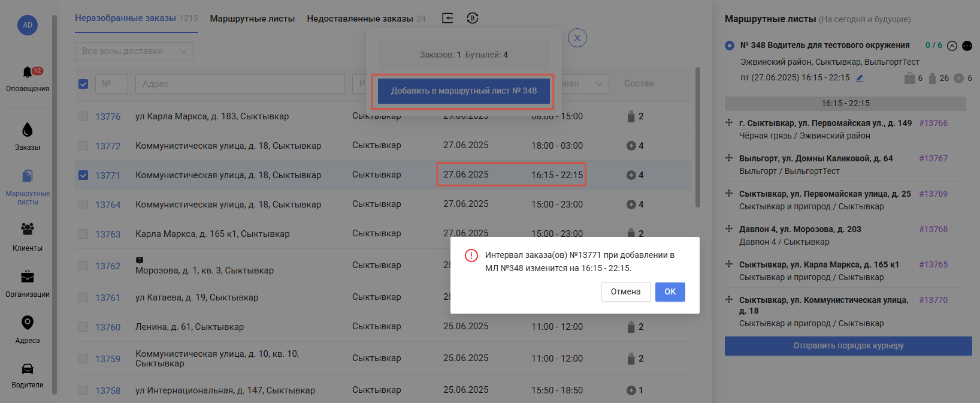Click plus-circle icon in order 13758 row
This screenshot has width=980, height=403.
tap(631, 390)
